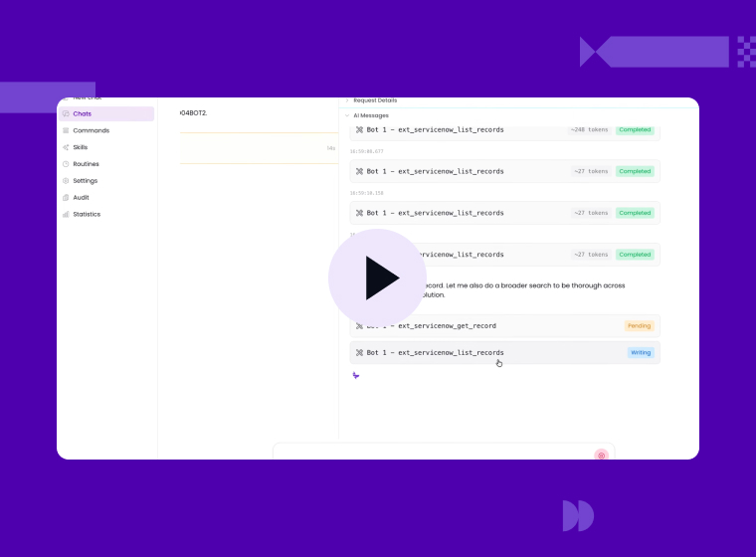Play the video with the large play button

coord(377,278)
